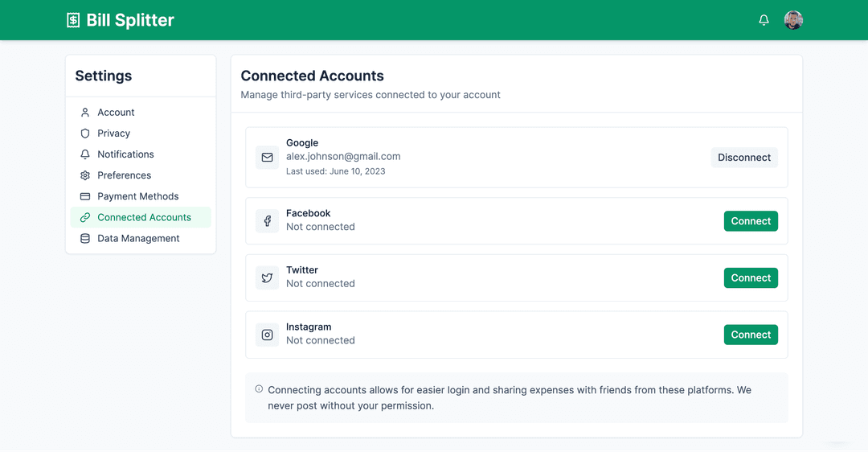This screenshot has width=868, height=452.
Task: Connect the Instagram account
Action: [751, 335]
